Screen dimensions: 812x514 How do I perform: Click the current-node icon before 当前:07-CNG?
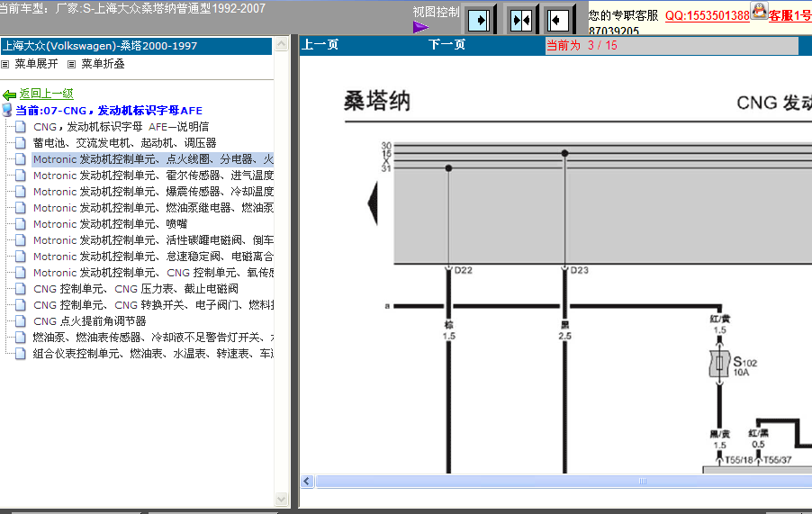pyautogui.click(x=7, y=110)
